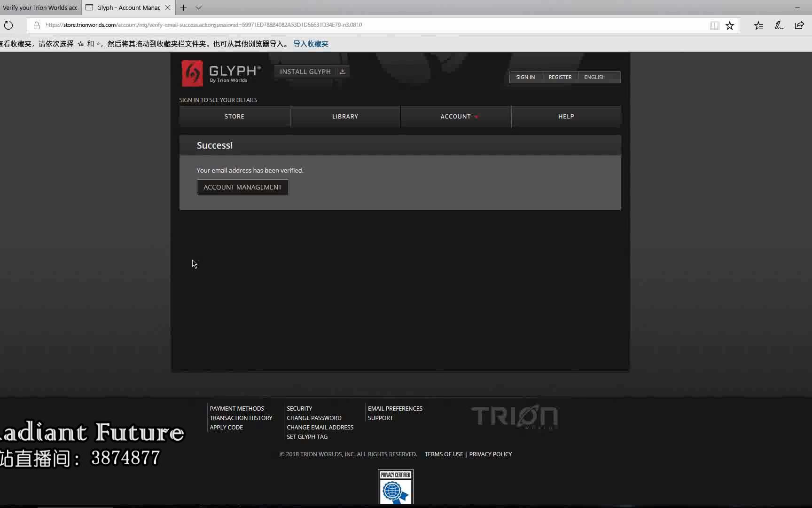Image resolution: width=812 pixels, height=508 pixels.
Task: Click the import favorites link
Action: click(x=311, y=44)
